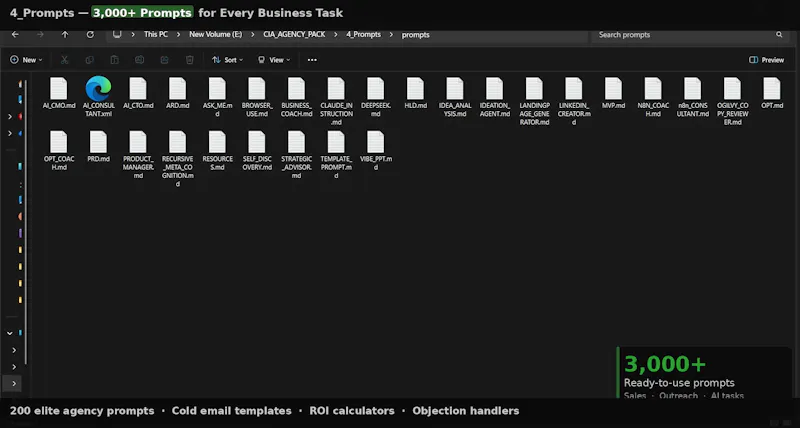Go up one folder level
This screenshot has height=428, width=800.
click(65, 35)
